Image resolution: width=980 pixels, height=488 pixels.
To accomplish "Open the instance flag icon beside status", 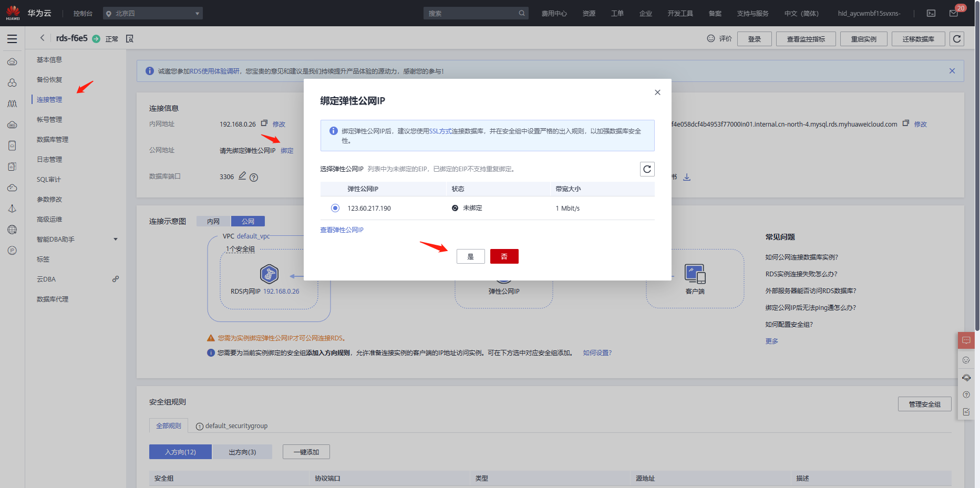I will (130, 39).
